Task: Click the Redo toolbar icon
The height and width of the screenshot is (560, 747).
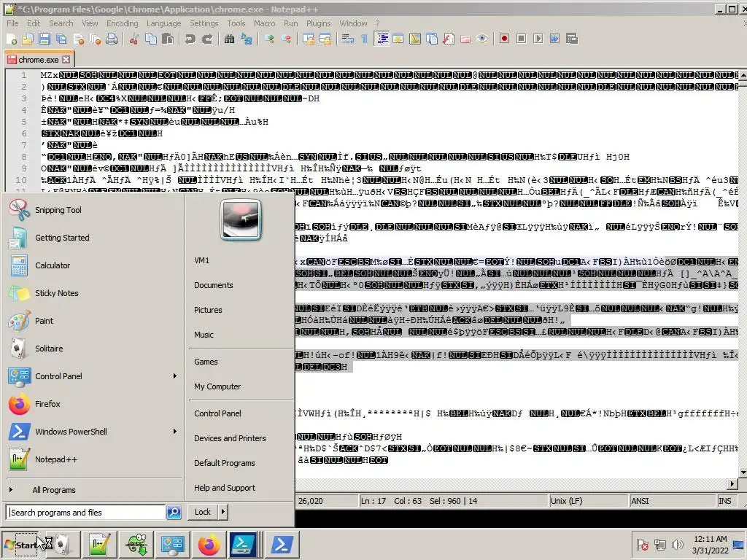Action: pyautogui.click(x=206, y=39)
